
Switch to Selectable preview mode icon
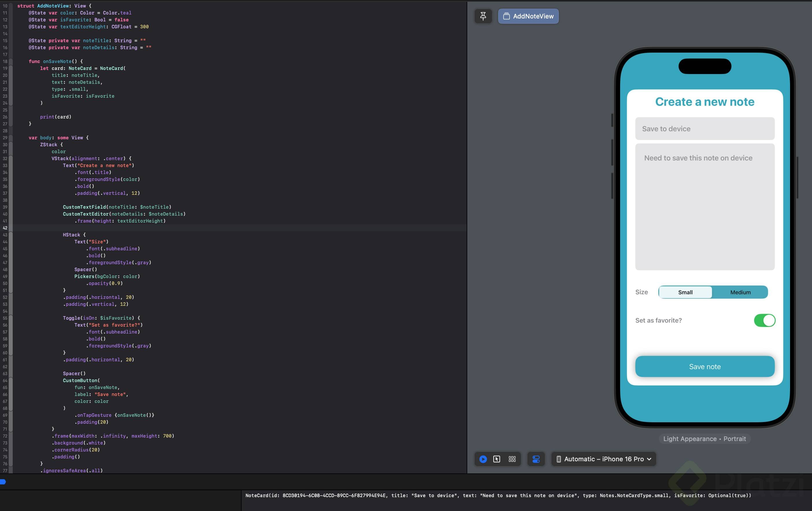[496, 459]
